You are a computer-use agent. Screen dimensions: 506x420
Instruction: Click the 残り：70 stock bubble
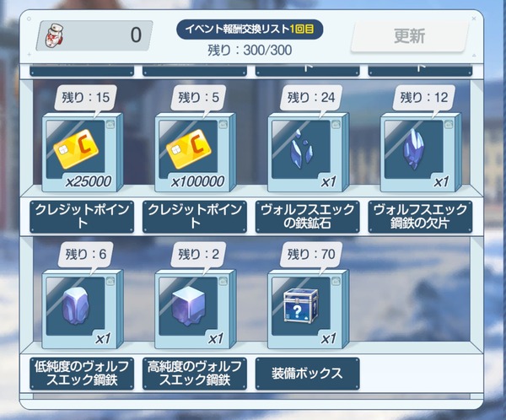(311, 255)
